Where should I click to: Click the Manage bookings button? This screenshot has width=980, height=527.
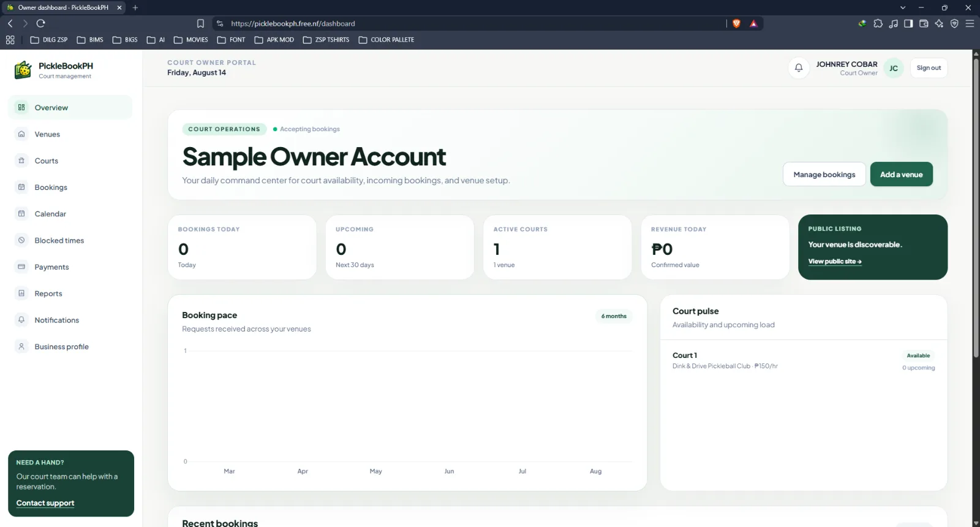point(824,174)
